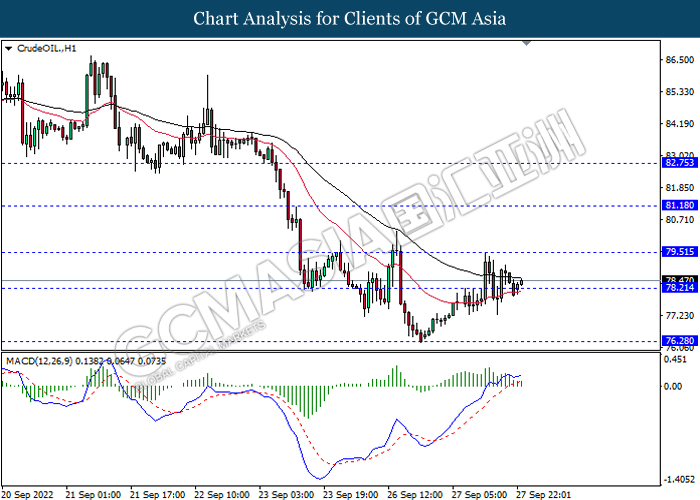Image resolution: width=700 pixels, height=500 pixels.
Task: Click the 81.850 price axis value
Action: pyautogui.click(x=679, y=188)
